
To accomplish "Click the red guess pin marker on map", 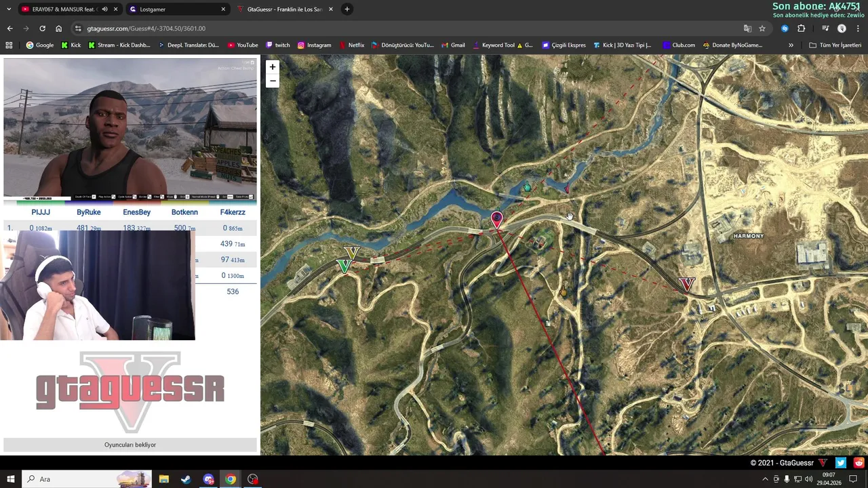I will 496,220.
